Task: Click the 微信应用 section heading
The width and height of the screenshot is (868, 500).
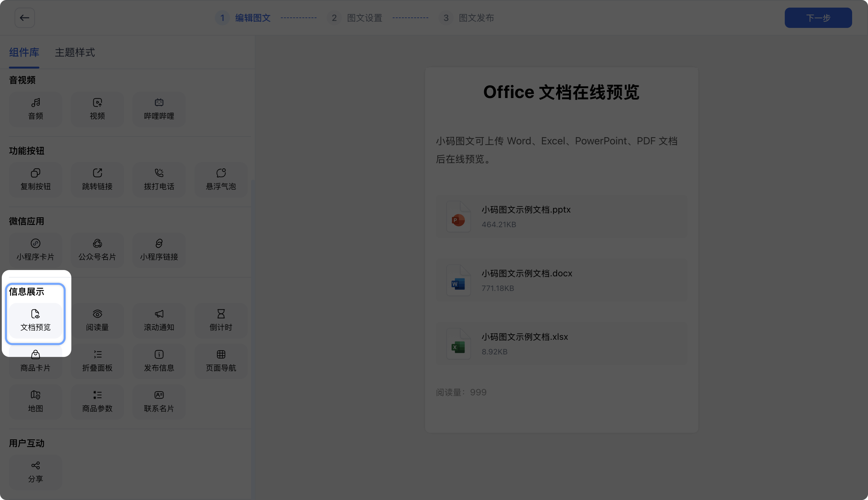Action: click(26, 221)
